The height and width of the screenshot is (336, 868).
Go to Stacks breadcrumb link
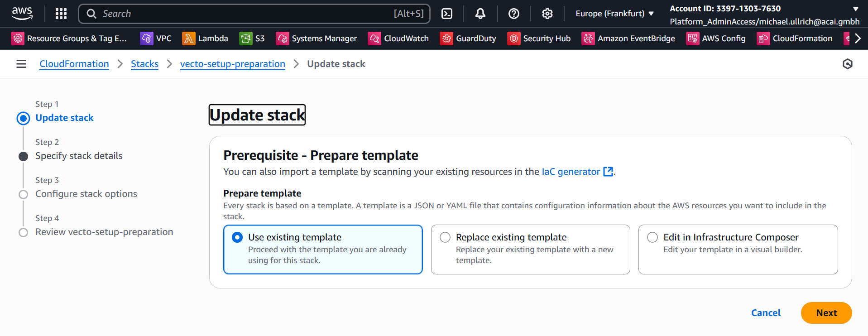[x=144, y=64]
